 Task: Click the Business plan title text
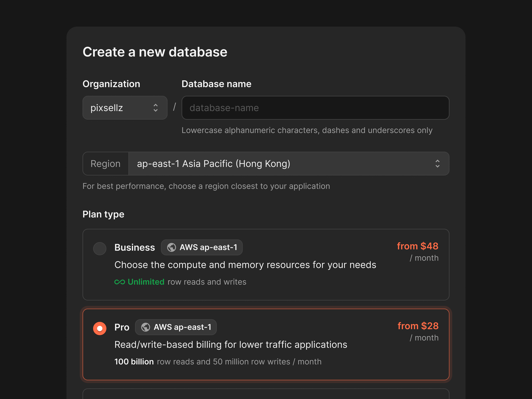(134, 248)
